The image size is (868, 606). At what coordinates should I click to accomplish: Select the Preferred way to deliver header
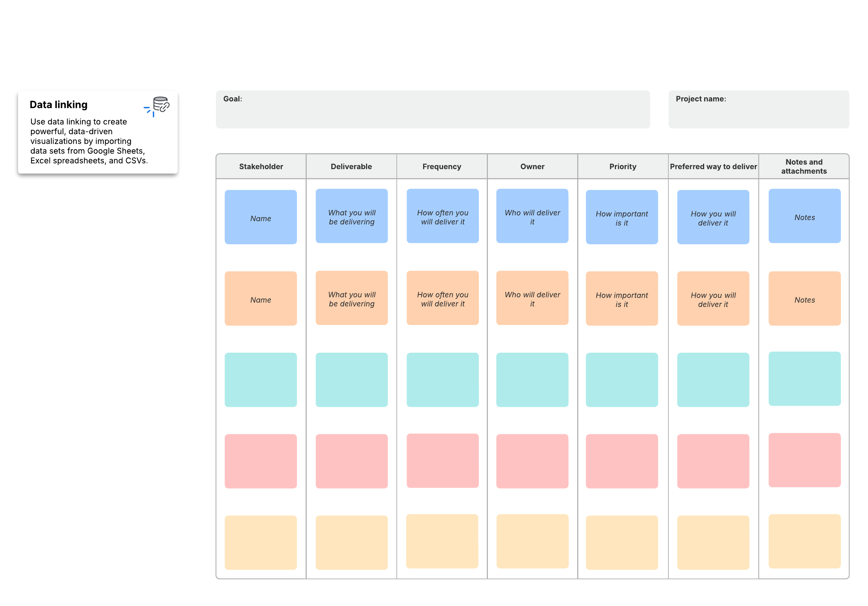(x=713, y=167)
